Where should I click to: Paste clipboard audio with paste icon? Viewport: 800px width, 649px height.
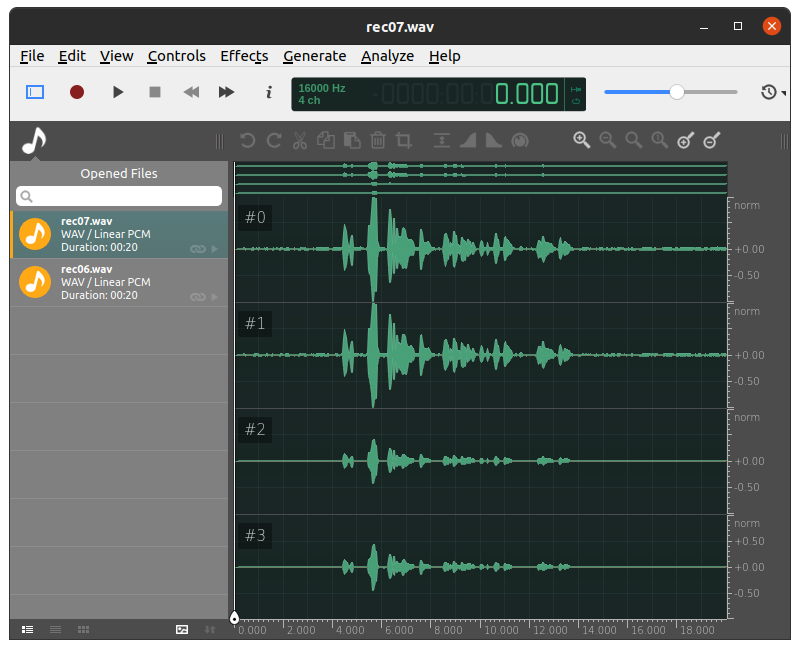point(352,140)
